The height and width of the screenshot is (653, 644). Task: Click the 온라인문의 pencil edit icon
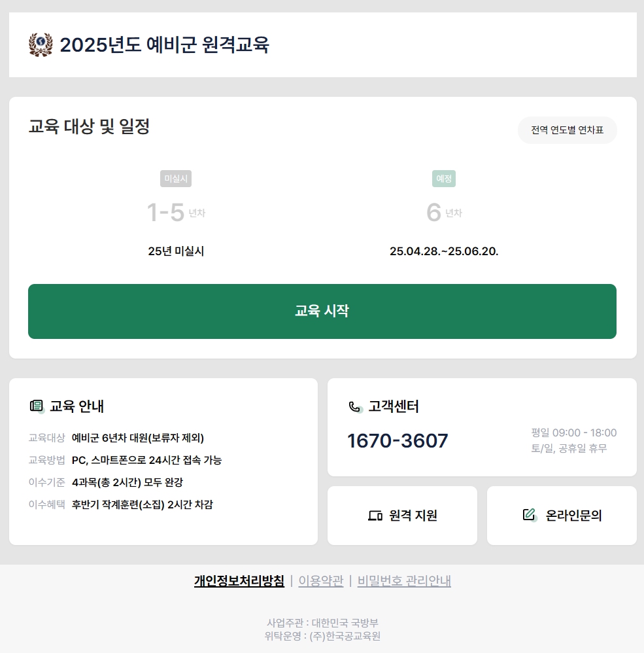click(529, 515)
